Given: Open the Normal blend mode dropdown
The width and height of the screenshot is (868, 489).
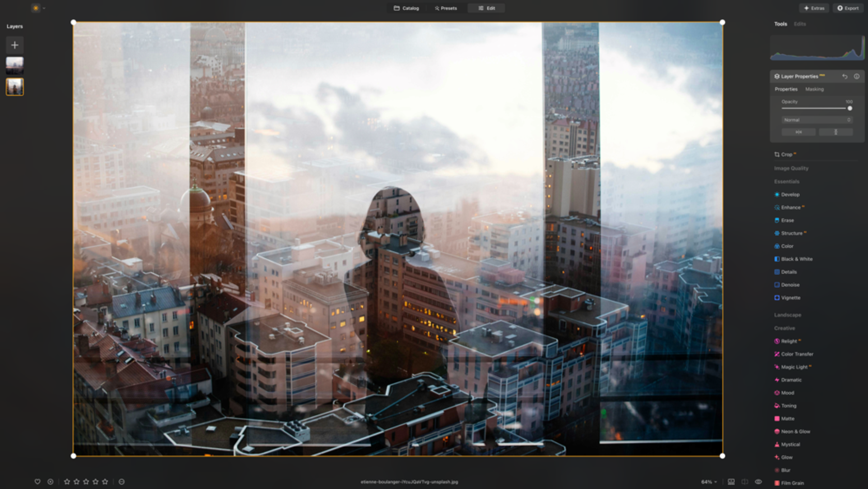Looking at the screenshot, I should (816, 120).
